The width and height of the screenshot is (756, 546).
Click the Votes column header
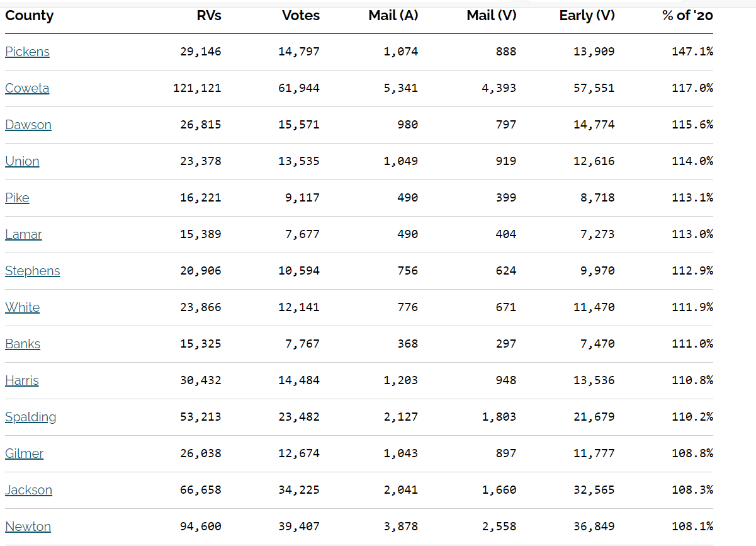[300, 16]
